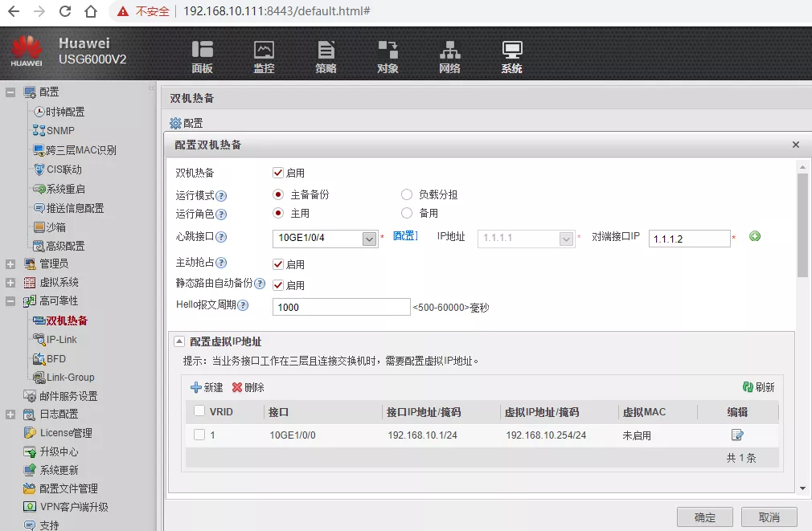The width and height of the screenshot is (812, 531).
Task: Click the Hello报文周期 input field
Action: tap(342, 307)
